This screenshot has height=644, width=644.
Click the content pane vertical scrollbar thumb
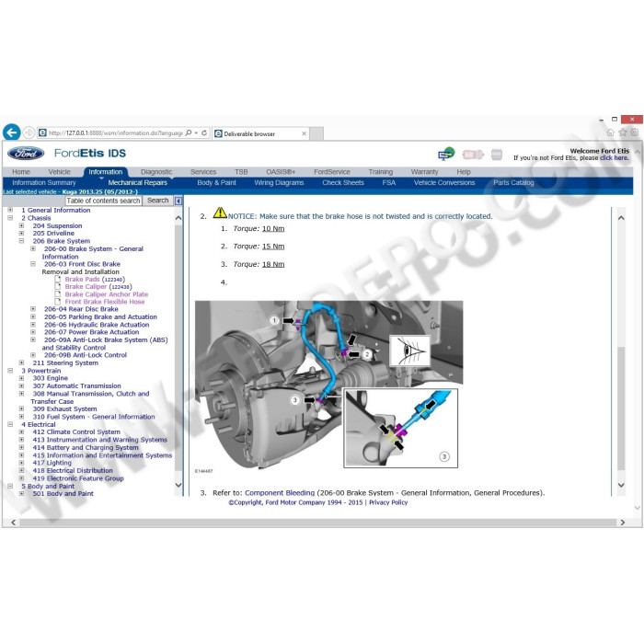point(621,408)
